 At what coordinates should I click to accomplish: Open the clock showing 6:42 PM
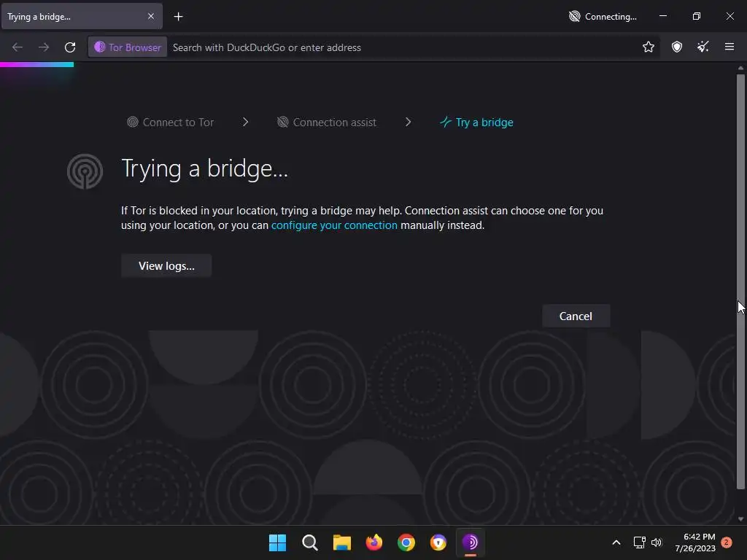[695, 542]
